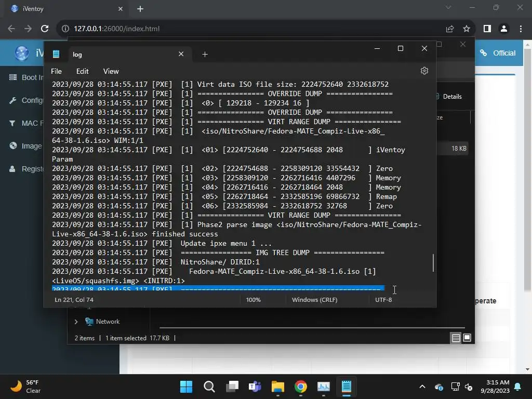Screen dimensions: 532x399
Task: Click the address bar URL 127.0.0.1:26000
Action: [x=117, y=29]
